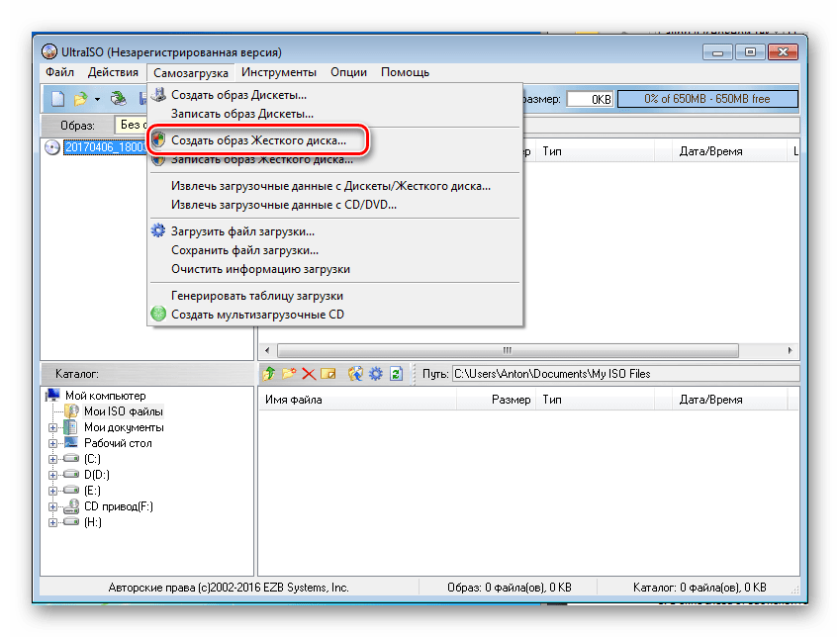This screenshot has width=840, height=637.
Task: Choose Создать образ Дискеты
Action: [x=334, y=95]
